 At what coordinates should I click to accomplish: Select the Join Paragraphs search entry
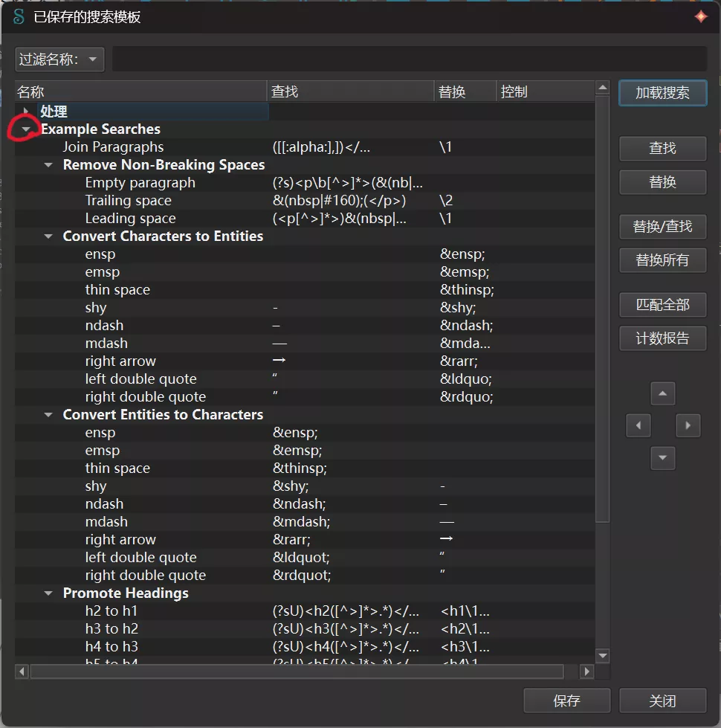coord(113,147)
